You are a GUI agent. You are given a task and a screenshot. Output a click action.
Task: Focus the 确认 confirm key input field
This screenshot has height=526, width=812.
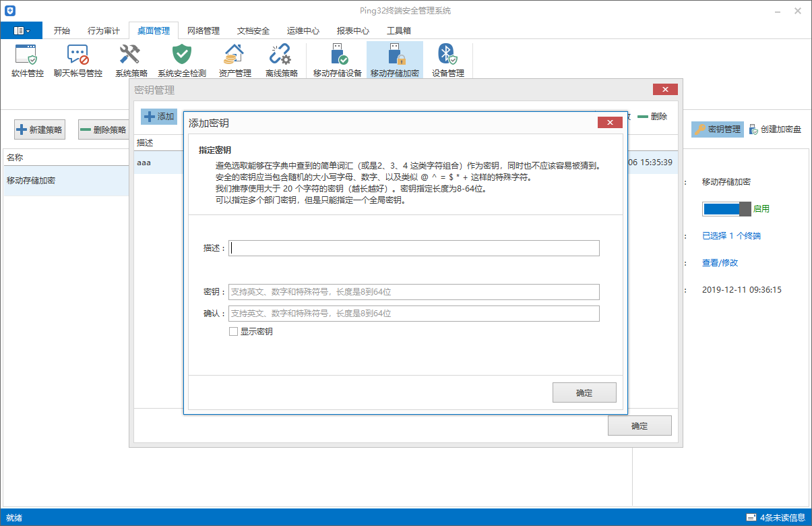click(x=414, y=314)
